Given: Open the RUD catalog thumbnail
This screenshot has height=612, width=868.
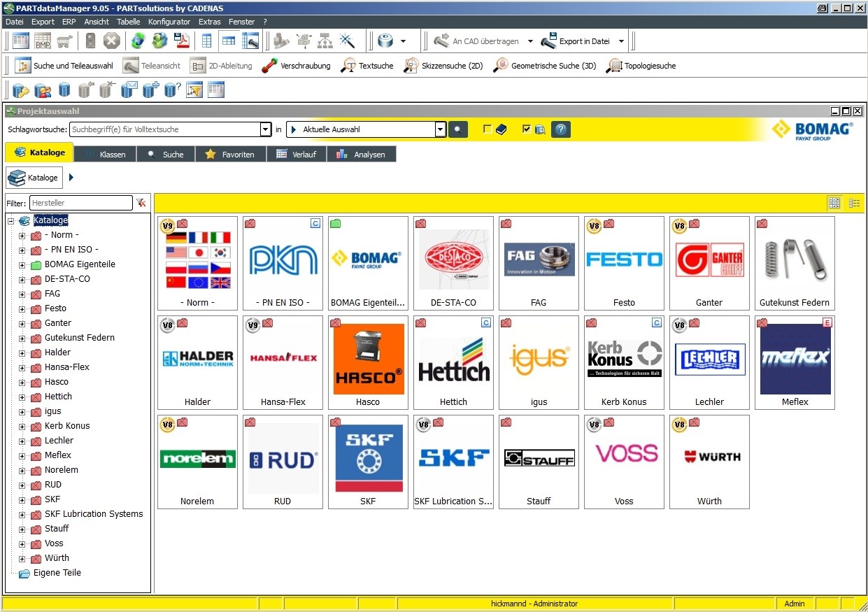Looking at the screenshot, I should [x=283, y=462].
